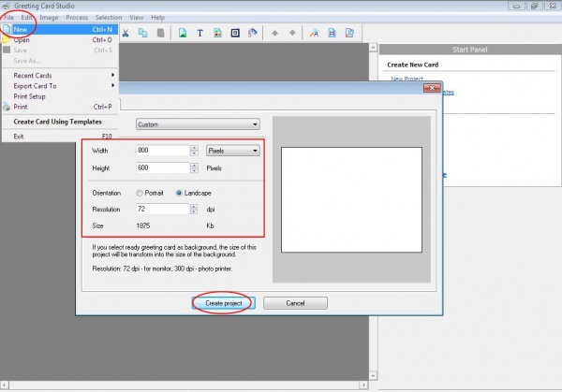
Task: Click the Copy icon in toolbar
Action: click(143, 32)
